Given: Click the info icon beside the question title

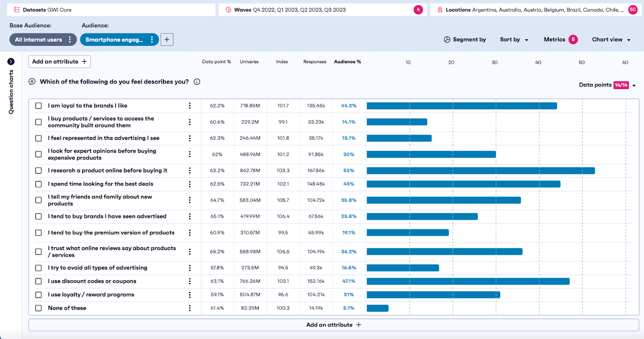Looking at the screenshot, I should 197,82.
